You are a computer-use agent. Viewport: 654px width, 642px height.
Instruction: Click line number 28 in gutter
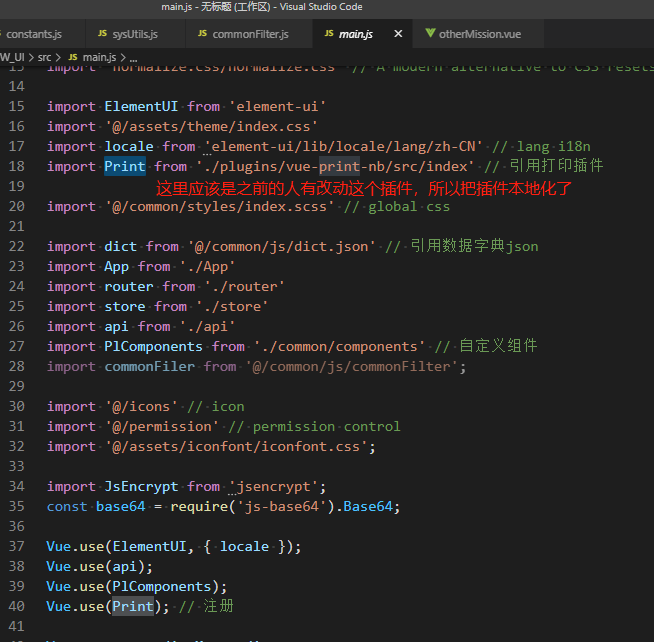(17, 366)
